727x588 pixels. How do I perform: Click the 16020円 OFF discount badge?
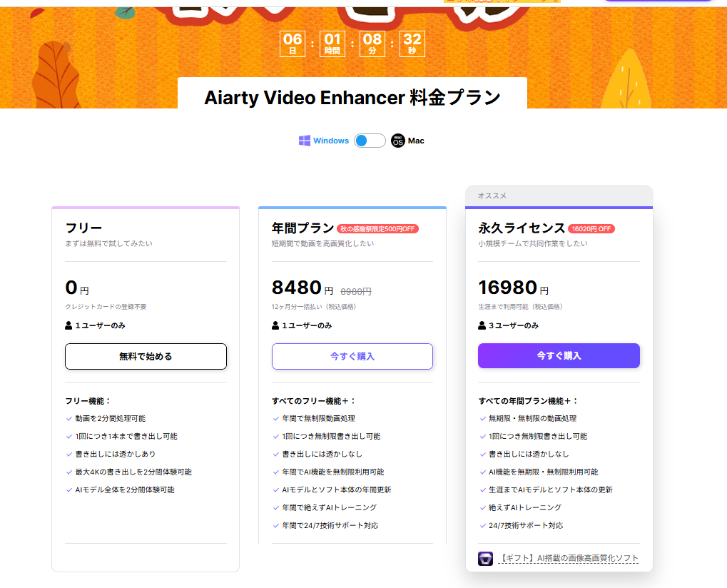[591, 229]
